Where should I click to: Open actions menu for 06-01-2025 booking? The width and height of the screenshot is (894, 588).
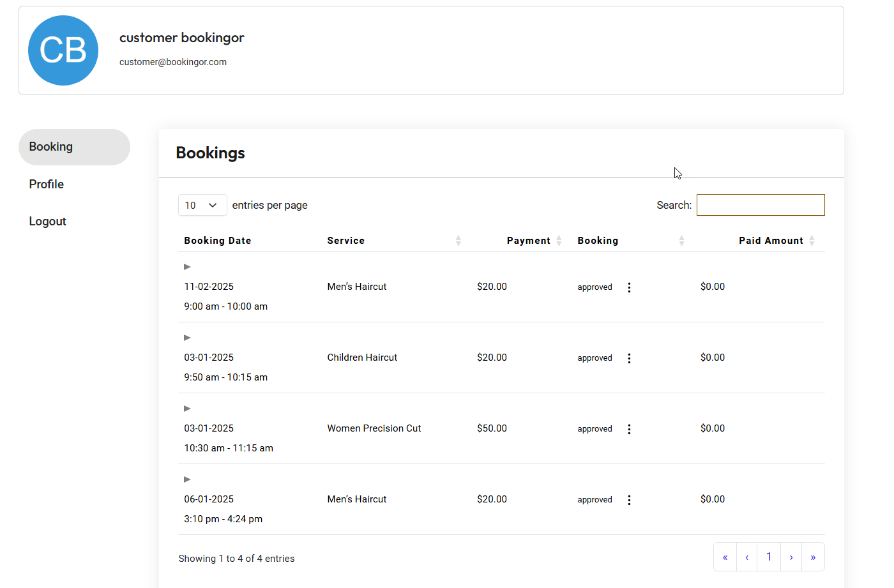pyautogui.click(x=629, y=500)
